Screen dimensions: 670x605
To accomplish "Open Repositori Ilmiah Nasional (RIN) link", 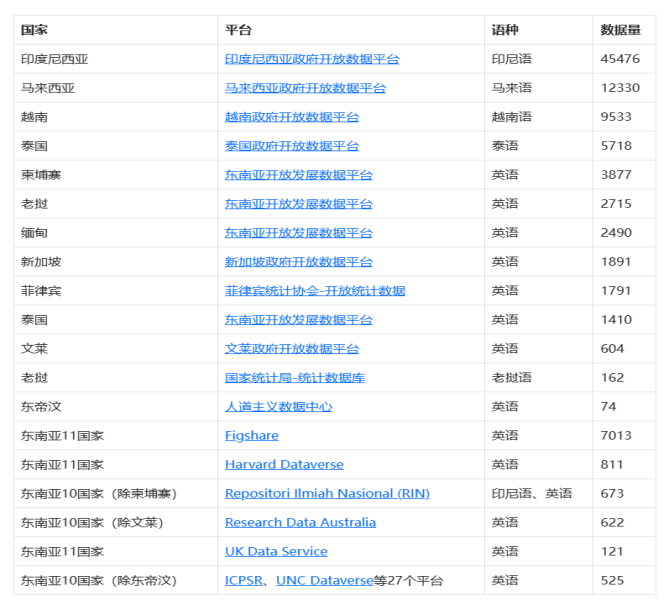I will point(327,494).
